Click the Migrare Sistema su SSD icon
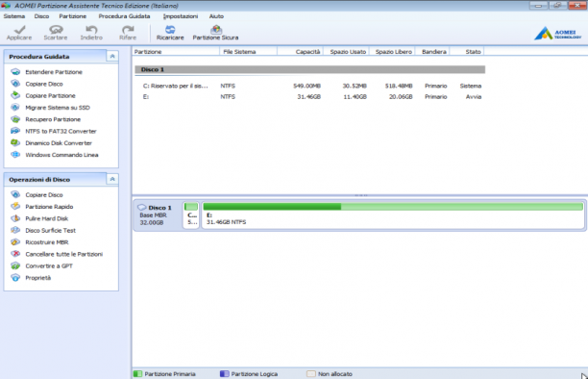588x379 pixels. point(15,108)
